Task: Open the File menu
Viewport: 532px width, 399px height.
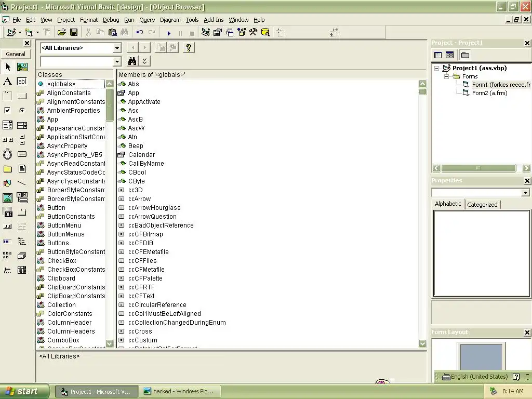Action: (17, 20)
